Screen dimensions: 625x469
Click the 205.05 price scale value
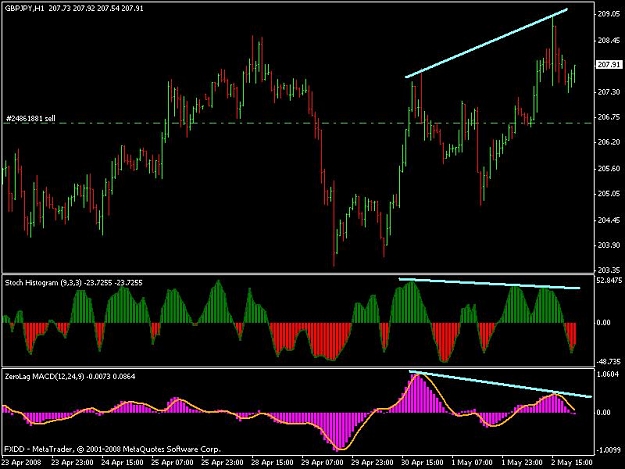click(x=609, y=194)
